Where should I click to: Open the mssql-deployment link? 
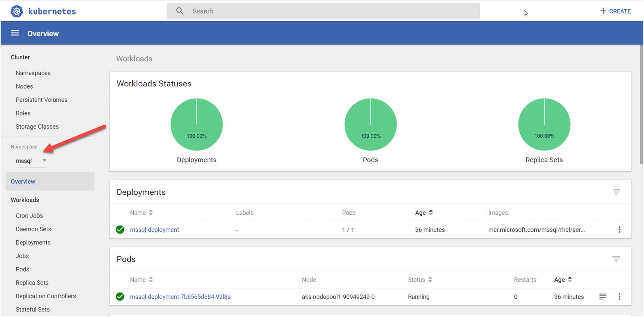(155, 230)
